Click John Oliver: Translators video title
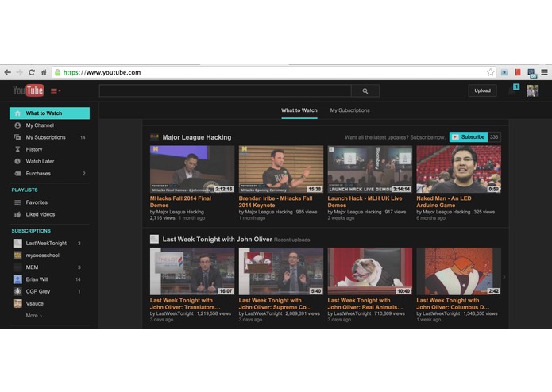 pos(185,304)
